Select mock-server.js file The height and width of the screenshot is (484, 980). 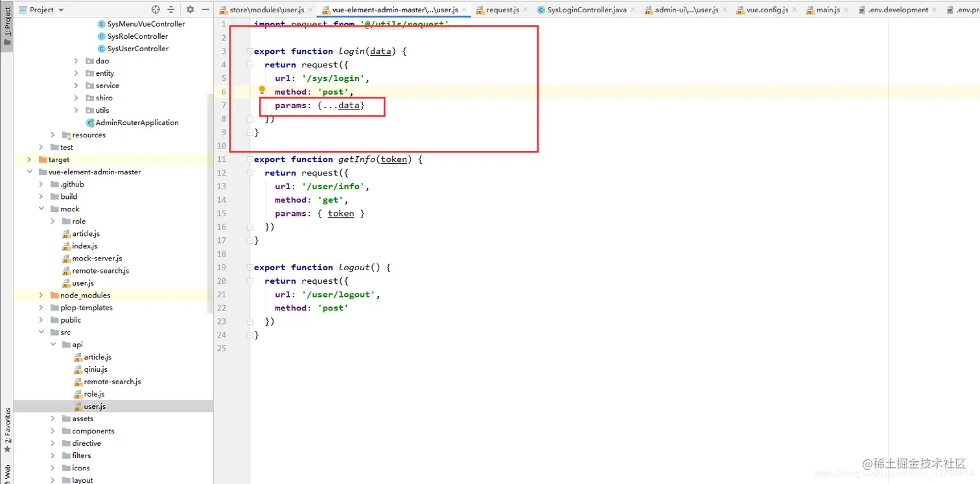click(92, 259)
